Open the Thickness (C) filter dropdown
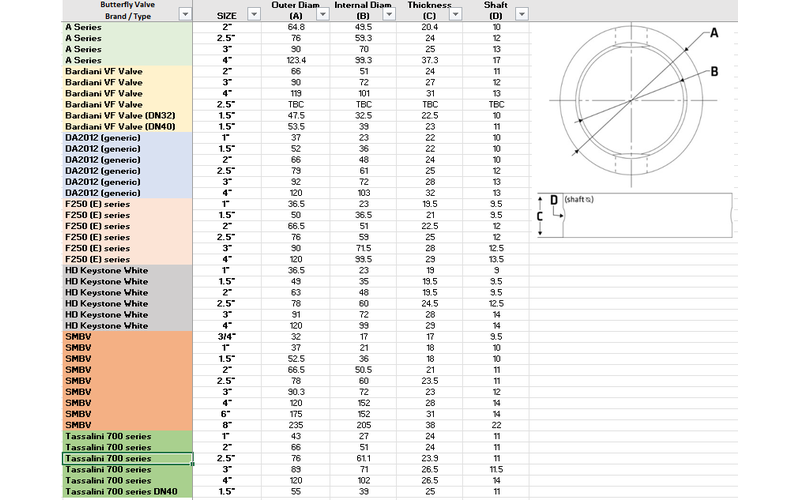Image resolution: width=800 pixels, height=500 pixels. tap(455, 14)
